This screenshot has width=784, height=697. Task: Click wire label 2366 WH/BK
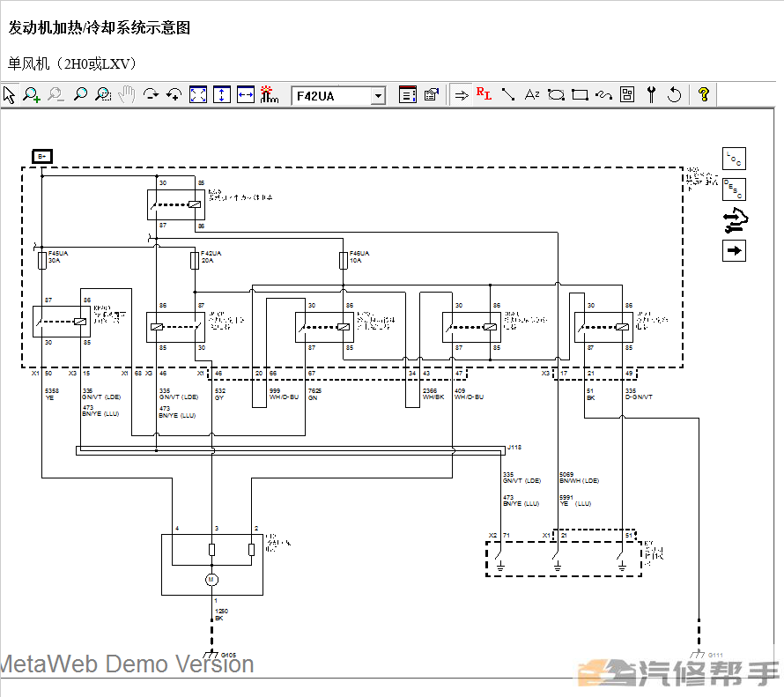pyautogui.click(x=433, y=394)
